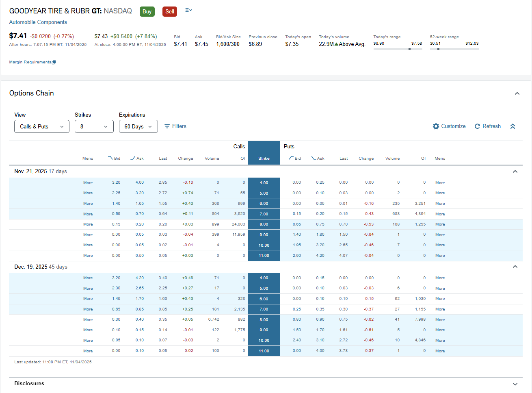Select the Nov 21 strike 6.00 cell
The width and height of the screenshot is (532, 393).
(264, 204)
